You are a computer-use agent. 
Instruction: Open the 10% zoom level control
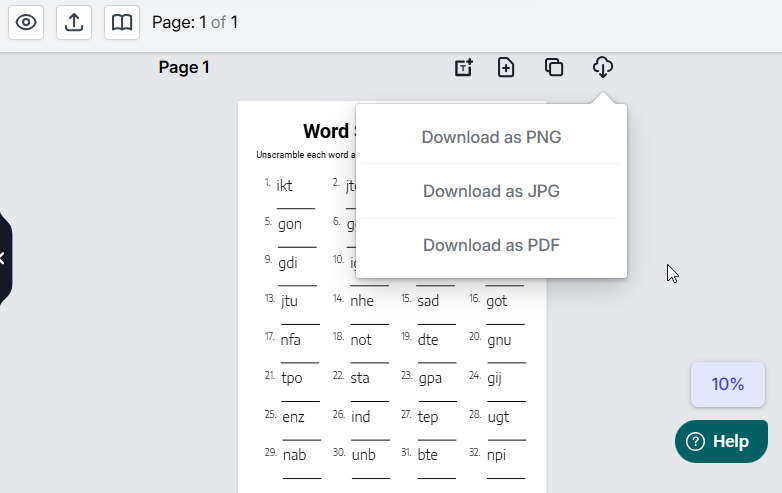(727, 384)
